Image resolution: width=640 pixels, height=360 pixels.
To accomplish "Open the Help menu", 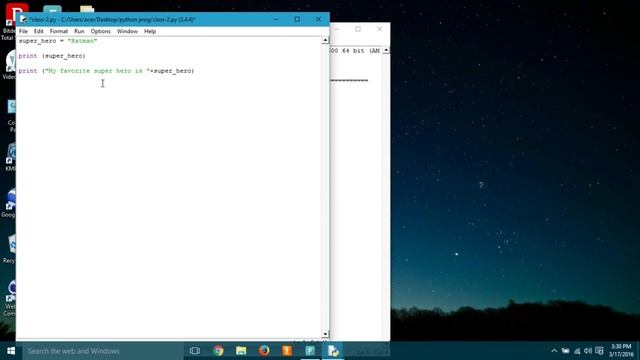I will coord(150,31).
